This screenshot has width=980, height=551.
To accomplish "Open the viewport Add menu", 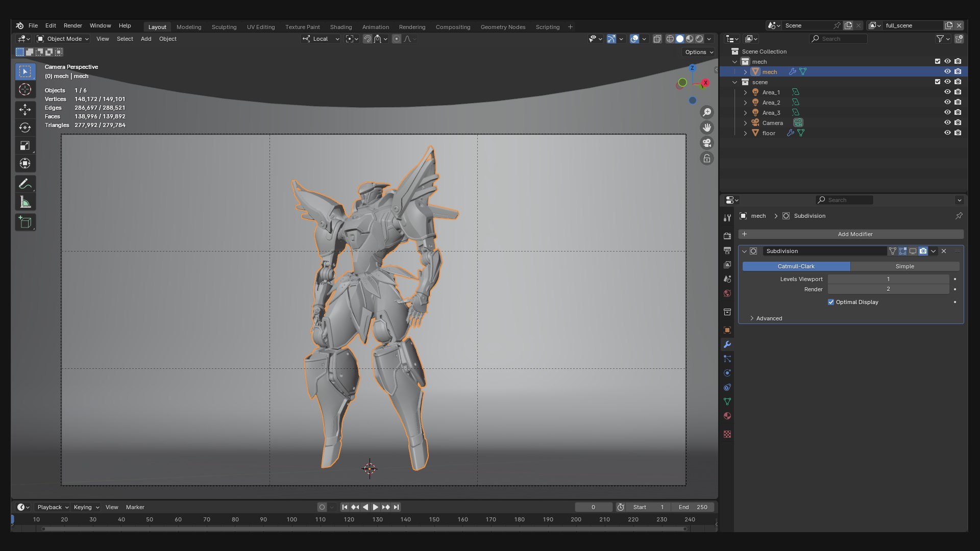I will [x=146, y=39].
